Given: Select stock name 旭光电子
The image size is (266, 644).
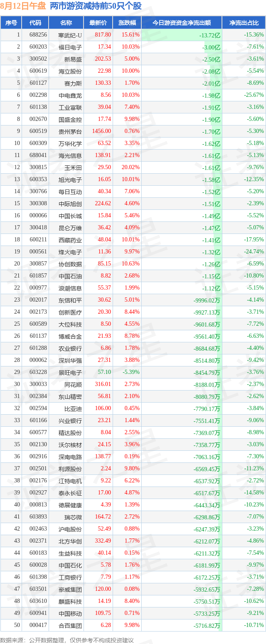Looking at the screenshot, I should coord(70,180).
